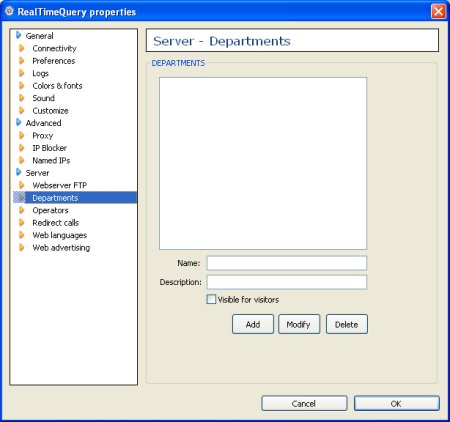
Task: Collapse the Server section blue triangle
Action: tap(19, 172)
